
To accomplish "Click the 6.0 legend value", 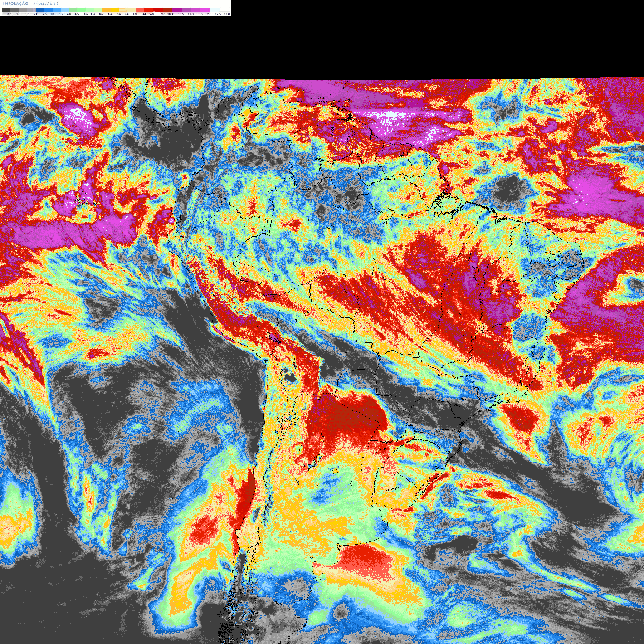I will (x=101, y=14).
